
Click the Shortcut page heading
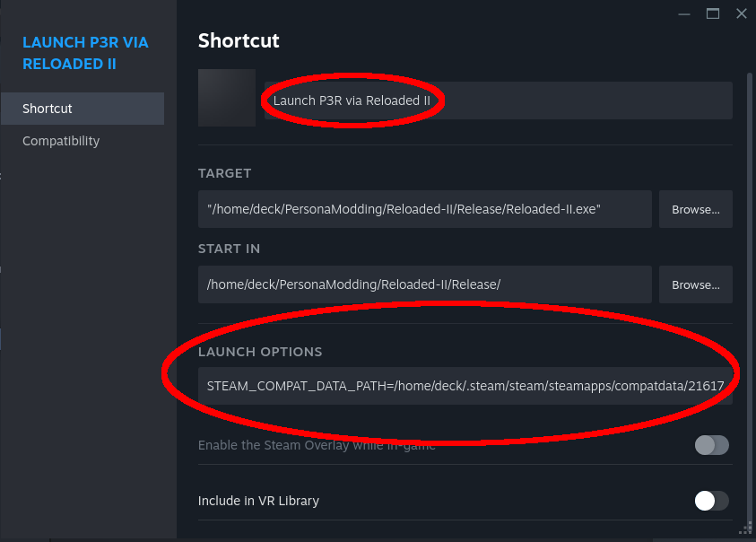[x=239, y=40]
